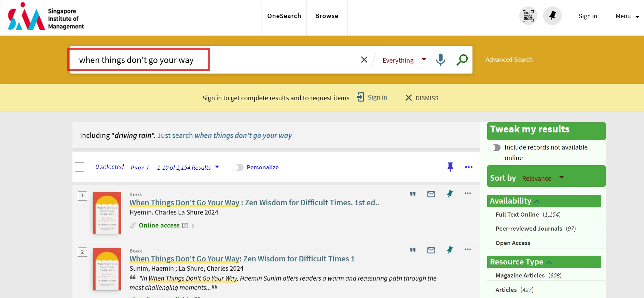Click the link icon beside Online access
644x298 pixels.
pos(133,225)
